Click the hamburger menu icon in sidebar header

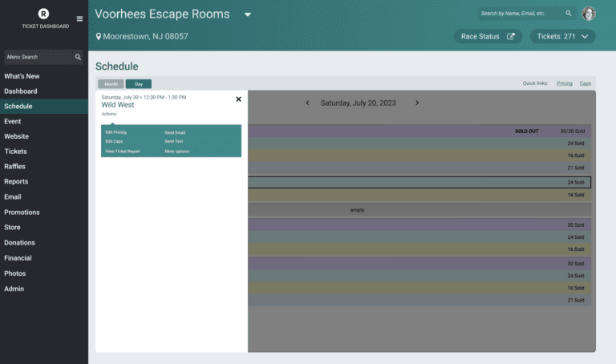79,18
